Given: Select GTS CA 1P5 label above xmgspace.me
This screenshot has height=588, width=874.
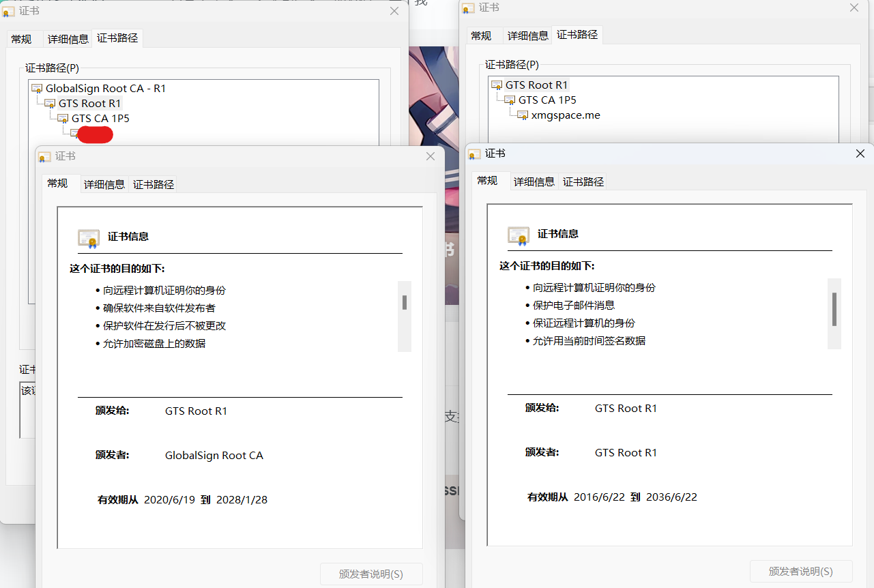Looking at the screenshot, I should (547, 100).
